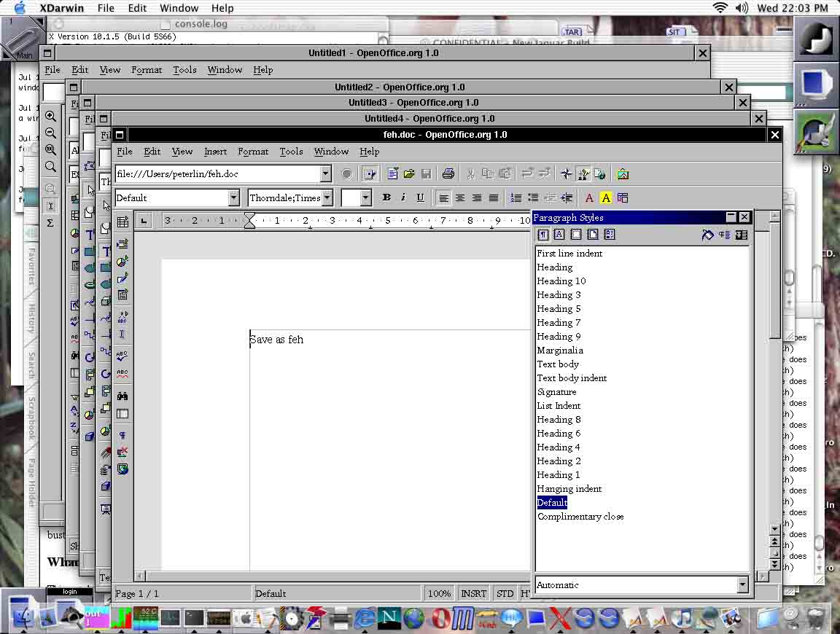The height and width of the screenshot is (634, 840).
Task: Open the Form functions icon in main toolbar
Action: pyautogui.click(x=122, y=294)
